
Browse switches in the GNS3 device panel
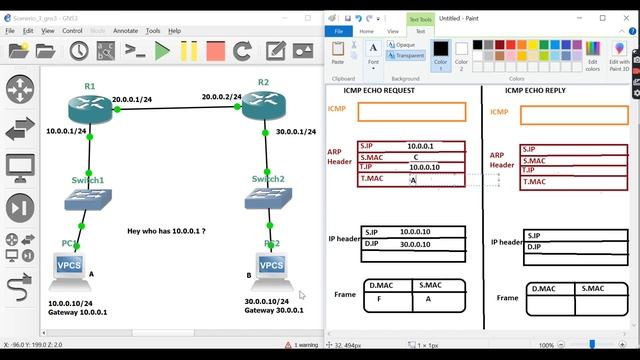tap(20, 129)
